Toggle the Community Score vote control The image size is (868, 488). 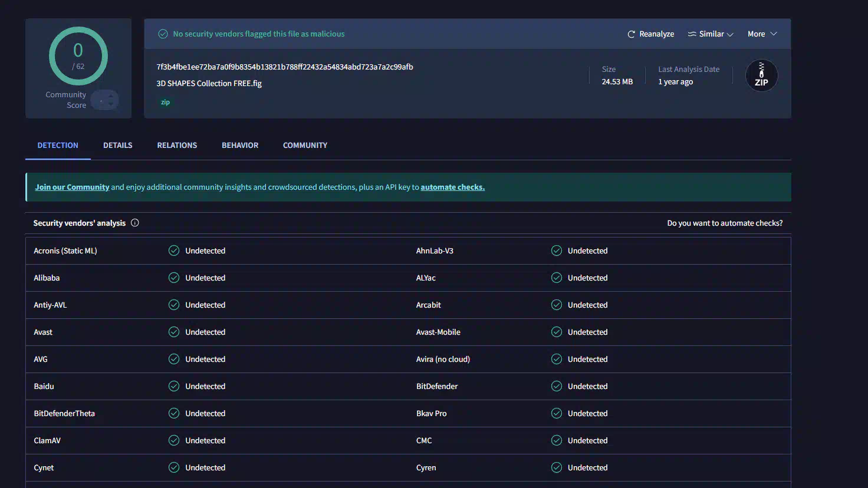coord(106,100)
